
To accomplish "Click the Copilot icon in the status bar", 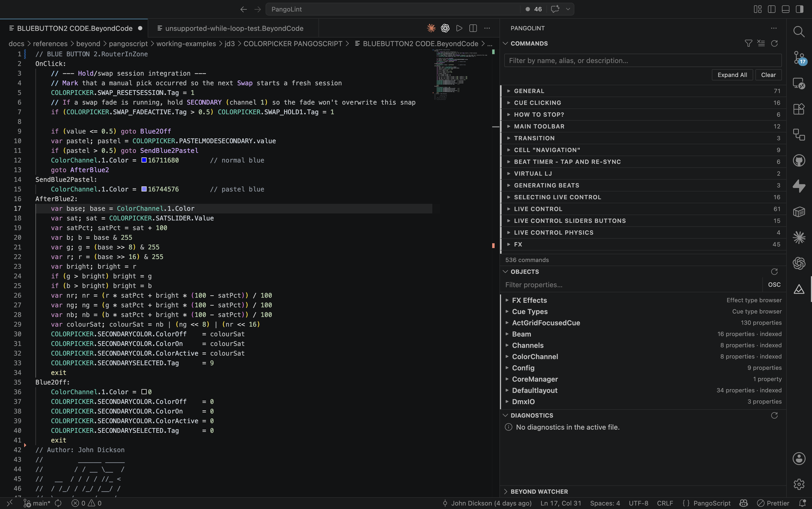I will 744,503.
